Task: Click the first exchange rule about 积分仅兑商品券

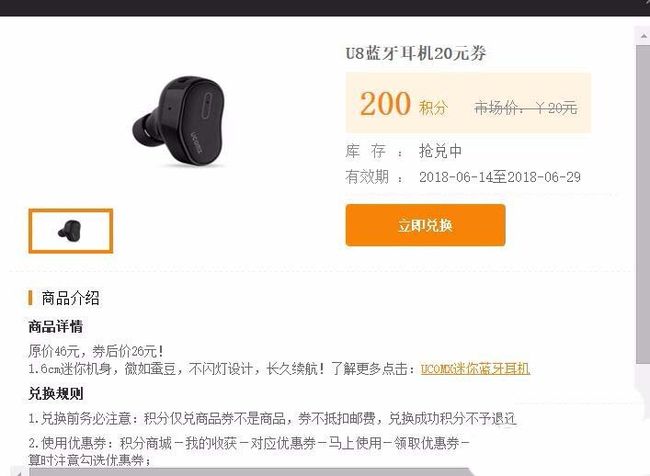Action: point(272,419)
